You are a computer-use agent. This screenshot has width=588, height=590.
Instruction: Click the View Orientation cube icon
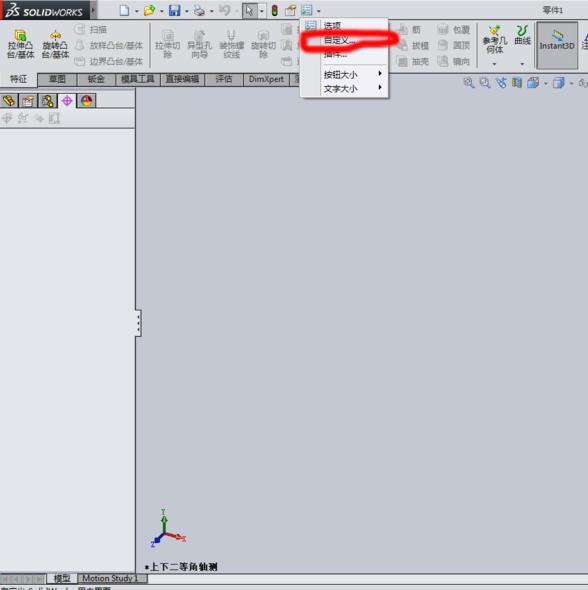[533, 82]
